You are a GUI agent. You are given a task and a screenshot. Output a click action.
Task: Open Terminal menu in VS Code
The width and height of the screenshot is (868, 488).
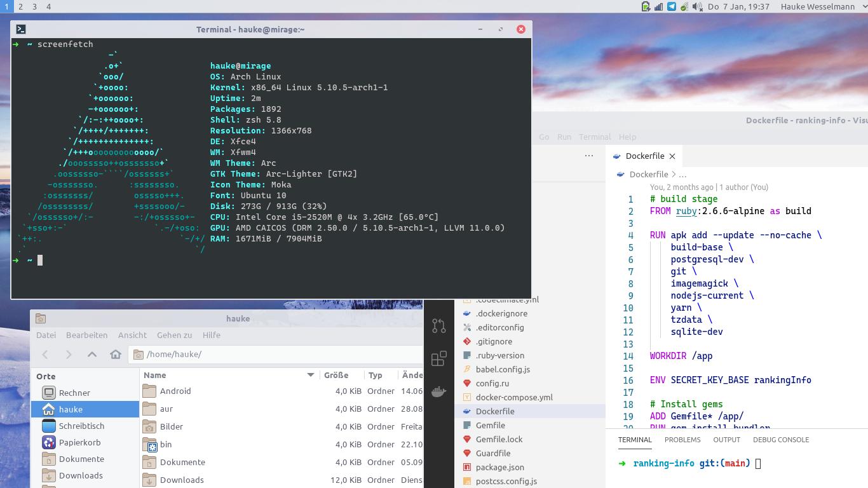[x=595, y=137]
